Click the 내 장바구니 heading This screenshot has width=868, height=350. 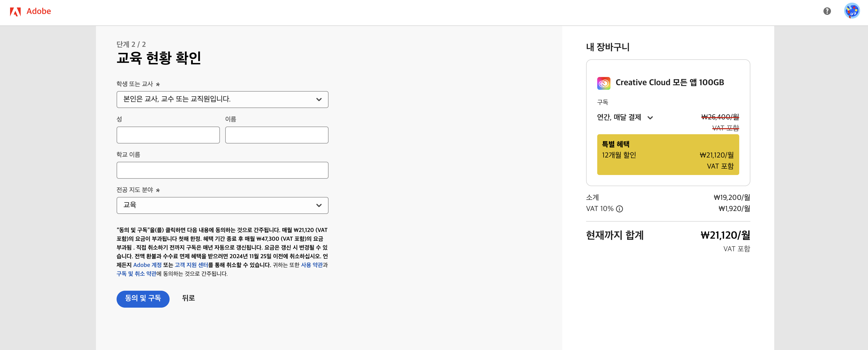(608, 47)
